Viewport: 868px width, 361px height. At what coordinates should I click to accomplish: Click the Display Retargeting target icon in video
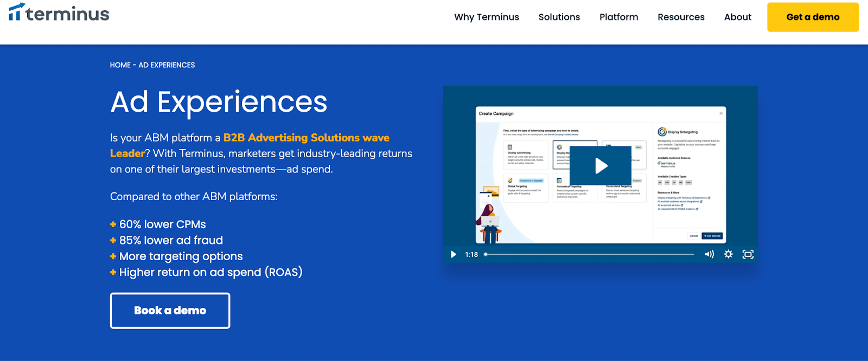point(662,132)
